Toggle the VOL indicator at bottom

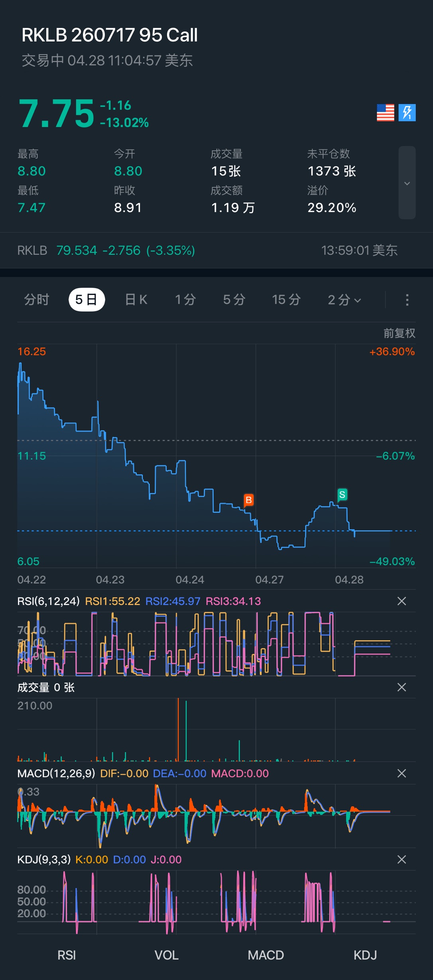(166, 955)
